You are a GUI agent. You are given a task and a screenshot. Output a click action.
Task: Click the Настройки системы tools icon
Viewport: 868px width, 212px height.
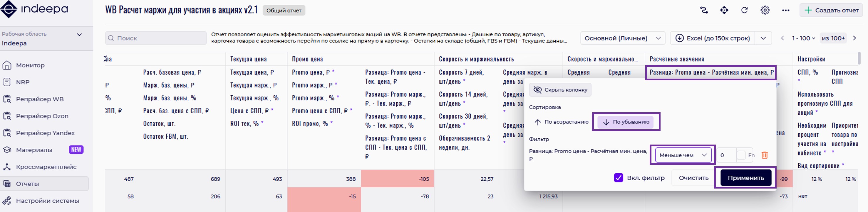pos(7,201)
